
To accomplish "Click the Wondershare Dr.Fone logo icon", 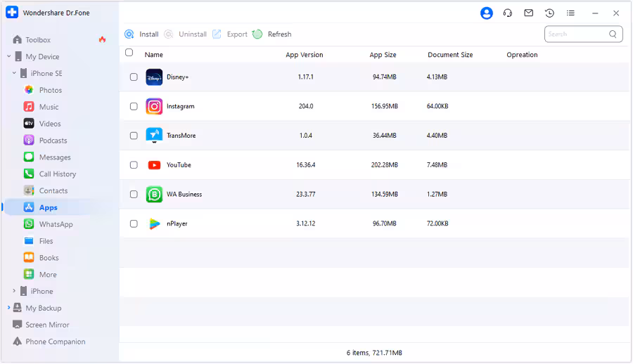I will click(12, 13).
